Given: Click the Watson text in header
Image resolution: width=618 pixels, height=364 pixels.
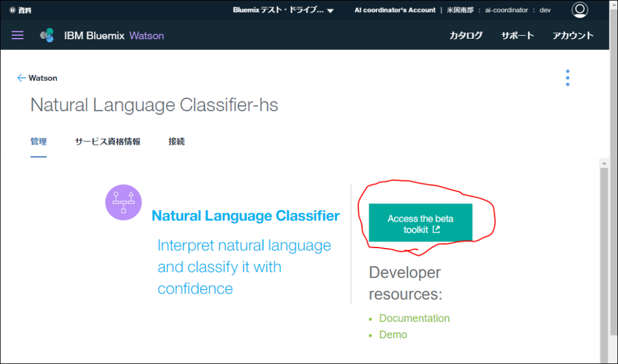Looking at the screenshot, I should click(x=147, y=36).
